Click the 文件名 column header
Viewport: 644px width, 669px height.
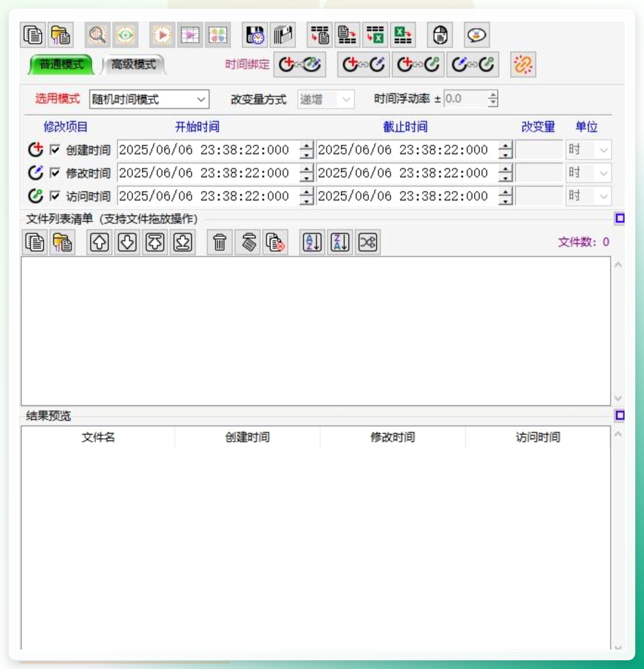pyautogui.click(x=98, y=437)
